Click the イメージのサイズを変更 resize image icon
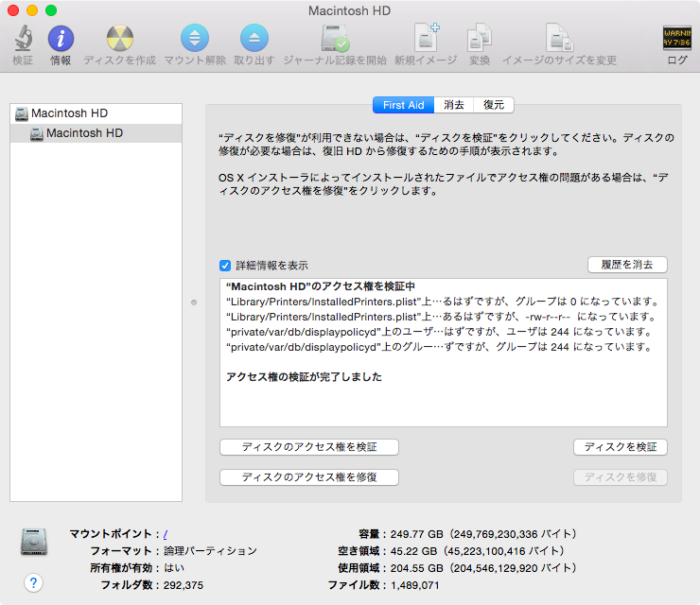The image size is (700, 605). pos(559,38)
